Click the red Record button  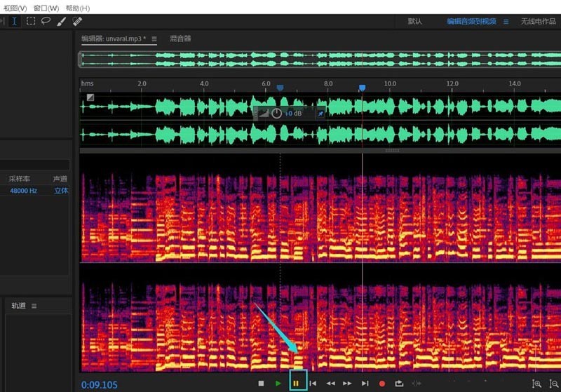point(382,384)
